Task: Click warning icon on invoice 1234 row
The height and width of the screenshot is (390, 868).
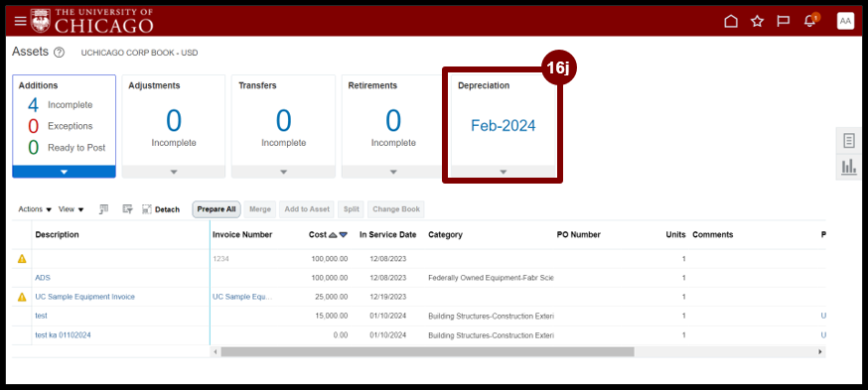Action: (22, 258)
